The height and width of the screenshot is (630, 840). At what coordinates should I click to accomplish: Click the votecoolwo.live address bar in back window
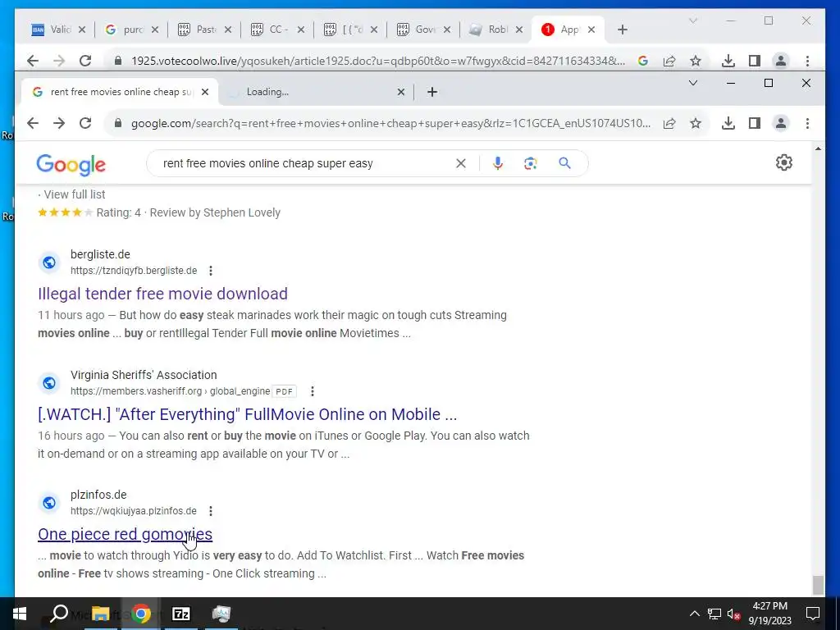point(378,61)
